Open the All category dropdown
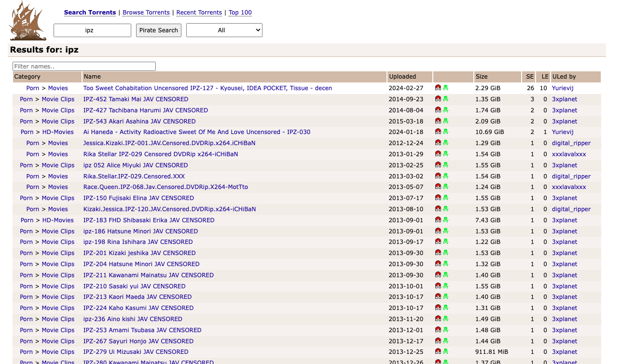The height and width of the screenshot is (364, 621). pyautogui.click(x=224, y=30)
